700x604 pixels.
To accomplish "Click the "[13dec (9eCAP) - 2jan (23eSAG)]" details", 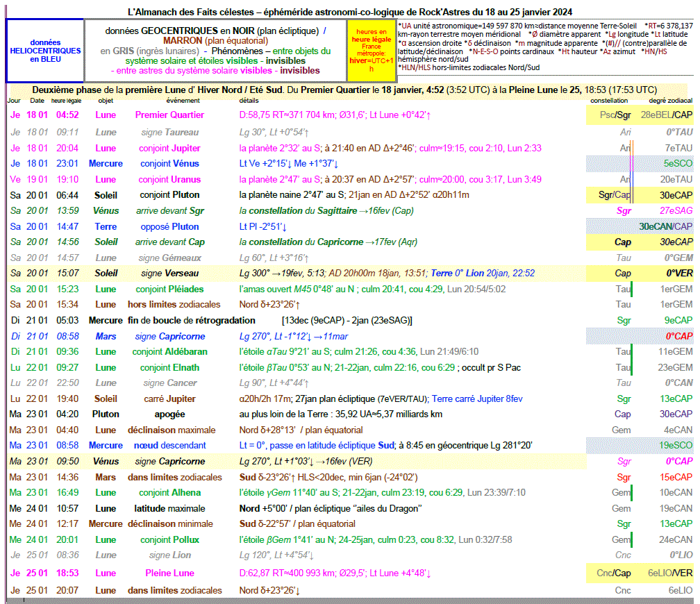I will (x=347, y=321).
